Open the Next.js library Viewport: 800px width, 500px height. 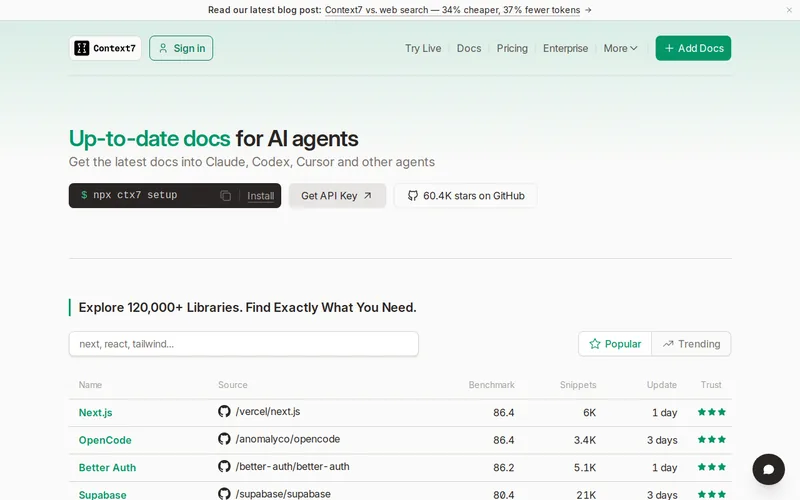95,412
